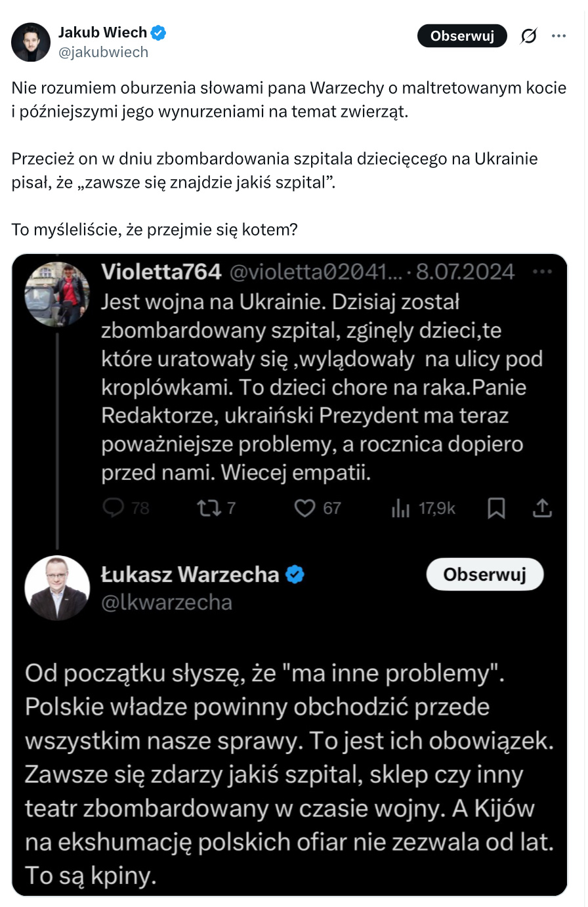588x907 pixels.
Task: Click the share icon on Violetta764's tweet
Action: coord(542,508)
